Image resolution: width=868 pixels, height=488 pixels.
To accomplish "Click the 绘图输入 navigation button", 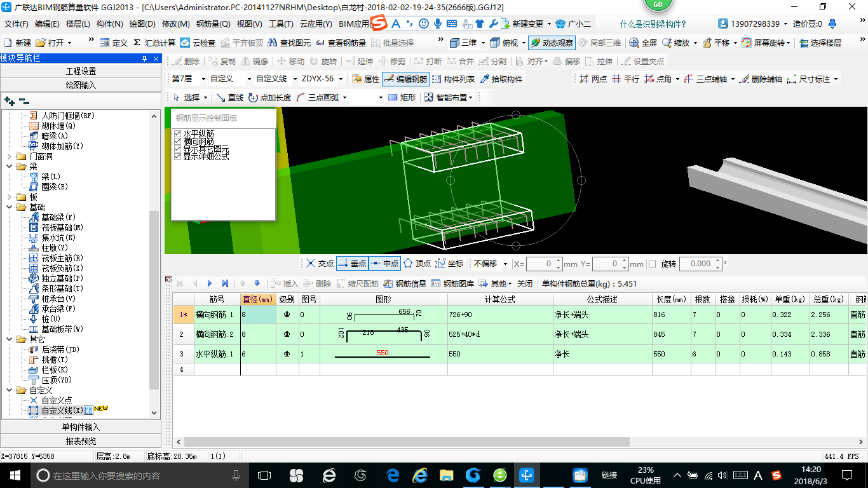I will pos(81,85).
